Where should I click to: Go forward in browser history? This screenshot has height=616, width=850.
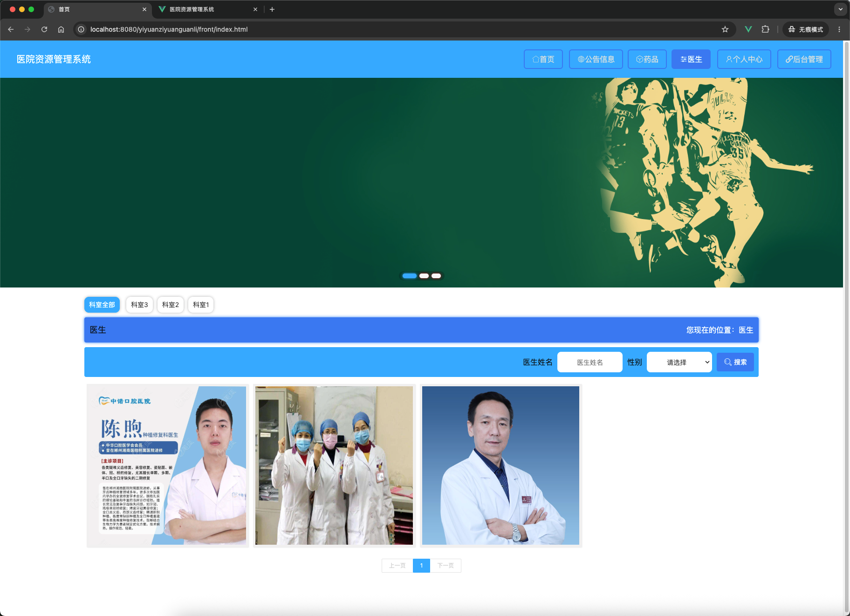27,29
